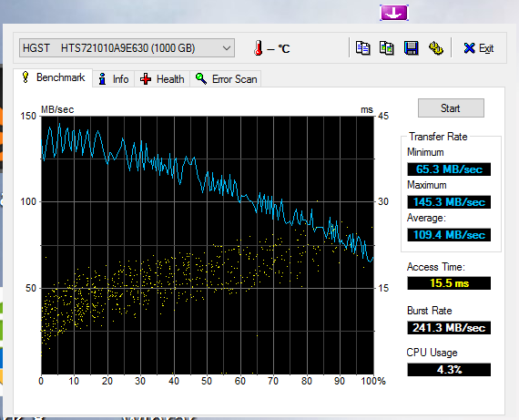Click the blue X Exit icon
This screenshot has height=420, width=519.
(x=469, y=48)
